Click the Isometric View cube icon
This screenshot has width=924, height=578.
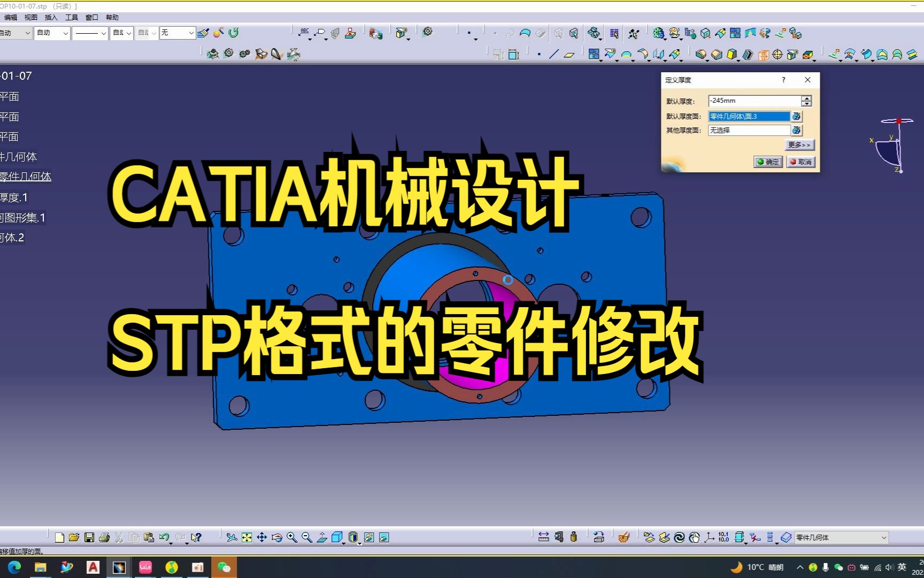click(337, 537)
